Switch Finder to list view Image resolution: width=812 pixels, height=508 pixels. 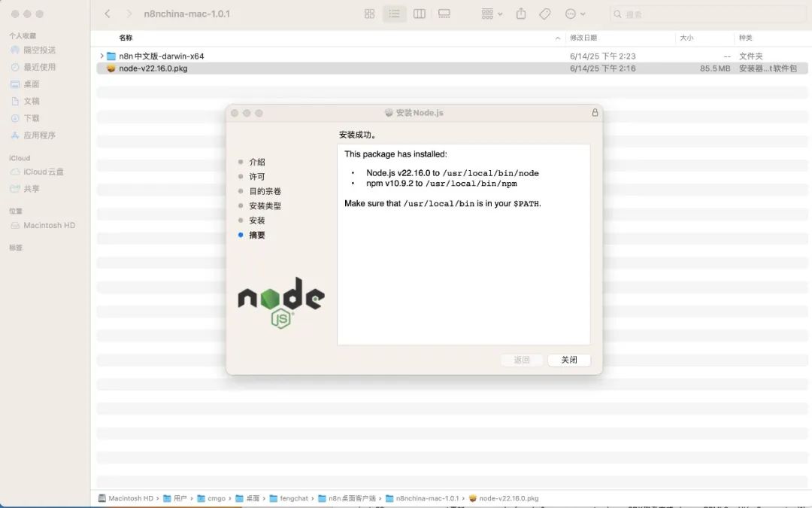(x=394, y=14)
